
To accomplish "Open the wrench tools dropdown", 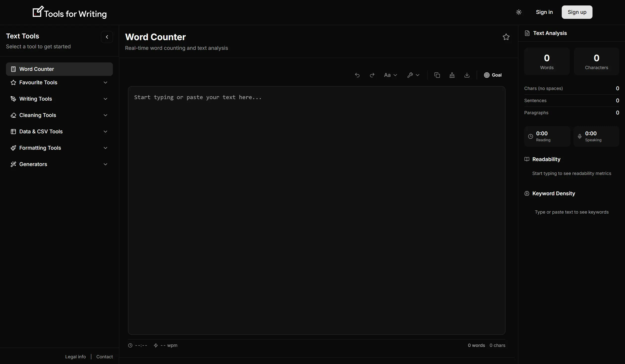I will (413, 75).
